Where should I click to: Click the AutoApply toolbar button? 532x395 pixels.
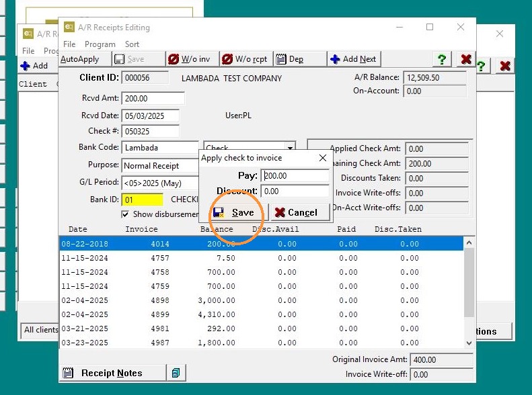[85, 59]
